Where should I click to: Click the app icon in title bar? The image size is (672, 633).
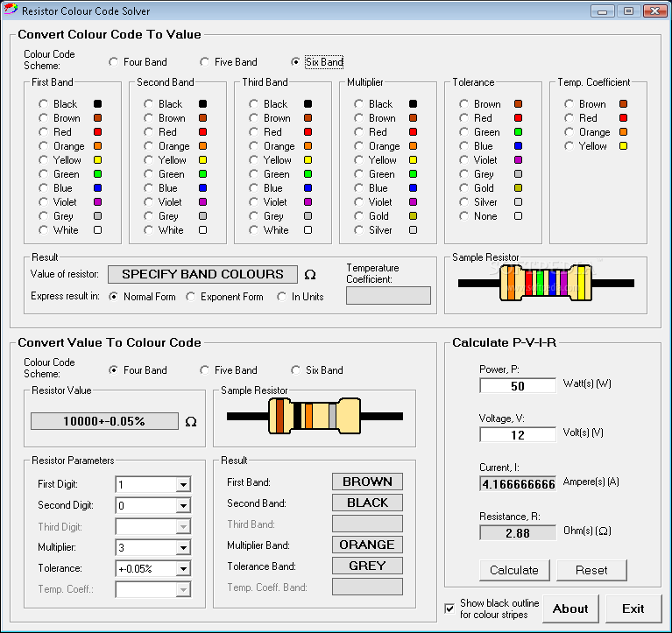click(x=11, y=10)
